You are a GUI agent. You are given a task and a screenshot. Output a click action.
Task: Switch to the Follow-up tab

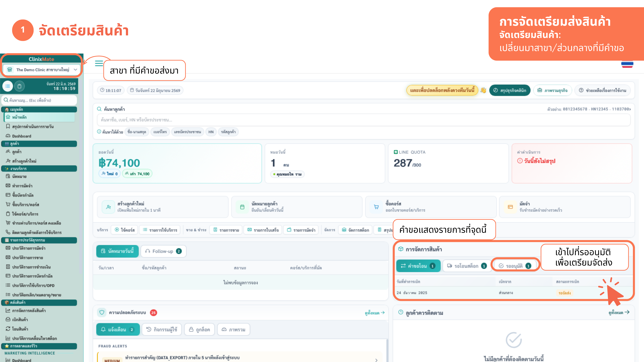[x=163, y=251]
